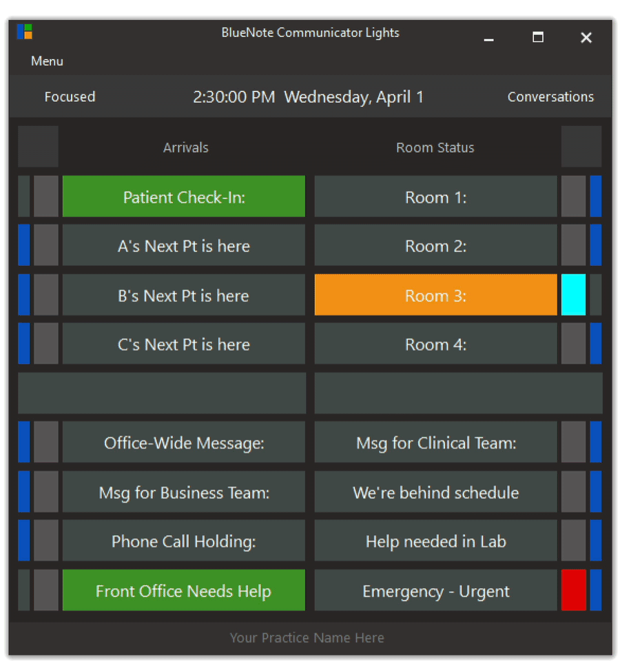
Task: Activate Help needed in Lab light
Action: click(x=435, y=541)
